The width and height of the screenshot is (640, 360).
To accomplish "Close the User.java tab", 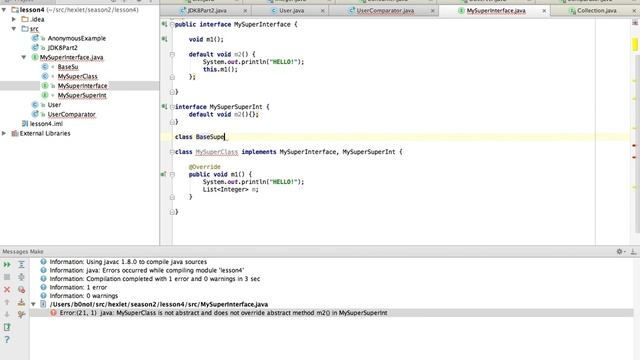I will pyautogui.click(x=323, y=11).
